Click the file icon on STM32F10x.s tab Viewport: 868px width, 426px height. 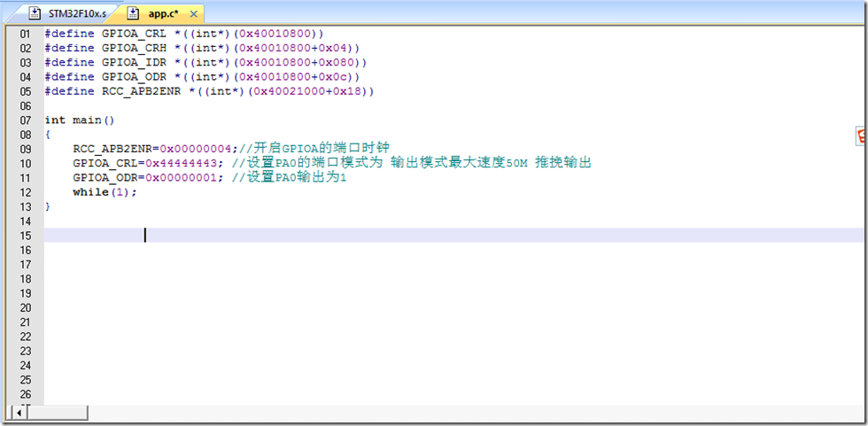click(x=35, y=12)
